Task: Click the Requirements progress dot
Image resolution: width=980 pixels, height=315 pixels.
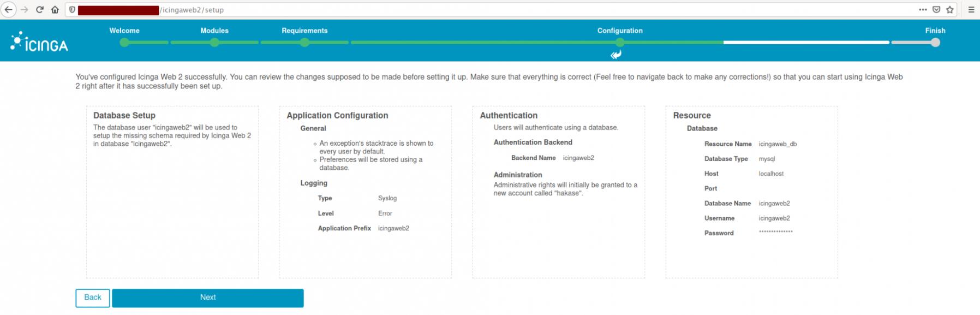Action: pos(304,43)
